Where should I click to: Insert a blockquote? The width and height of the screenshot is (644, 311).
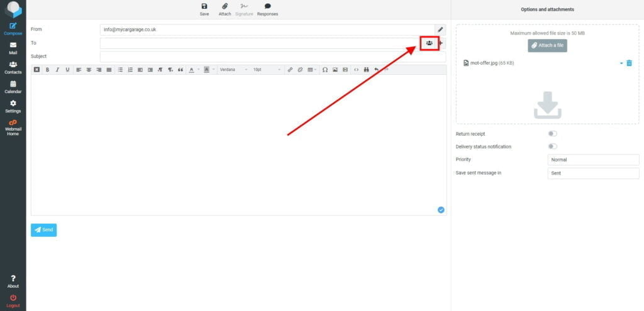pyautogui.click(x=180, y=70)
